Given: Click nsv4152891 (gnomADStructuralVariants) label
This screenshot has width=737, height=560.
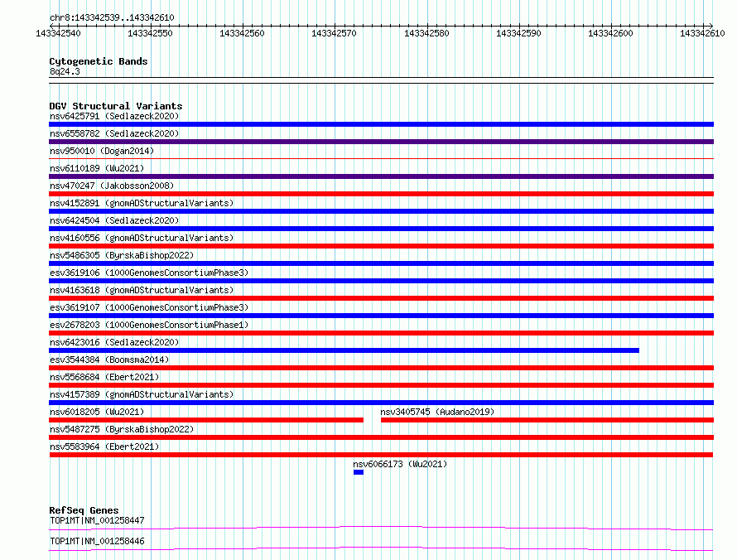Looking at the screenshot, I should [x=142, y=203].
